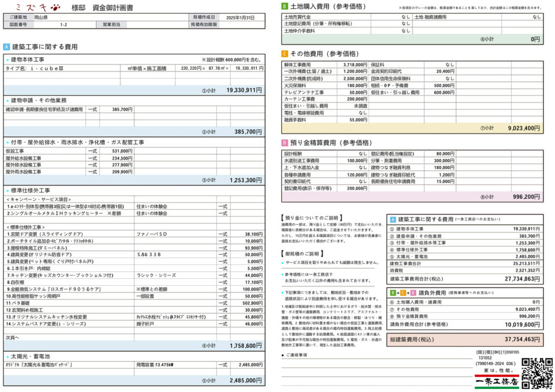555x392 pixels.
Task: Click the ご連絡事項 notes heading
Action: tap(296, 355)
